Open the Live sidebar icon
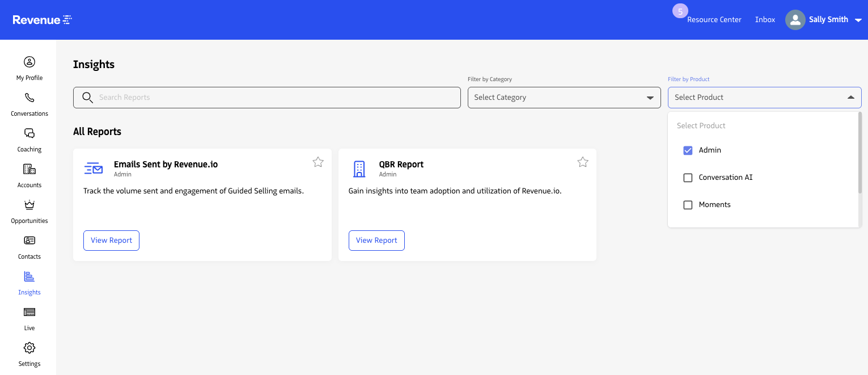Screen dimensions: 868x375 click(29, 312)
